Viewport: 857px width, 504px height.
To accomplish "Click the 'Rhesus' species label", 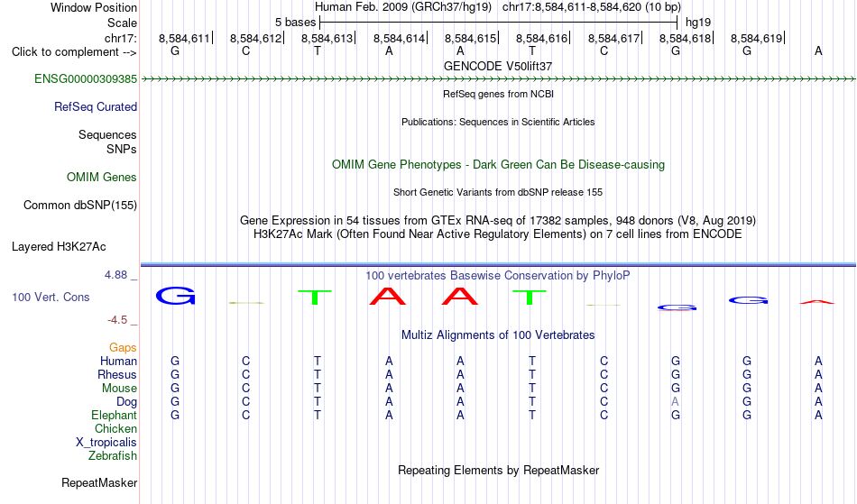I will (117, 374).
